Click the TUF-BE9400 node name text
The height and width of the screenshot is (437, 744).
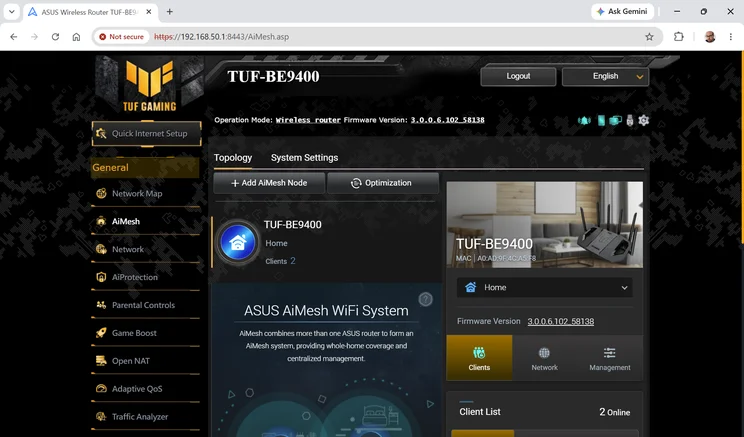click(292, 225)
